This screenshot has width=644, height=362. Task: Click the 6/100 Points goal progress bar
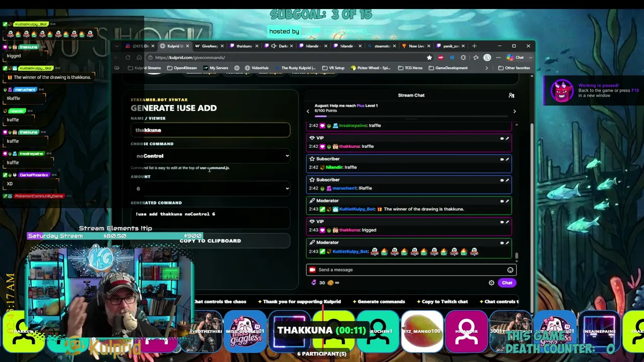coord(411,116)
